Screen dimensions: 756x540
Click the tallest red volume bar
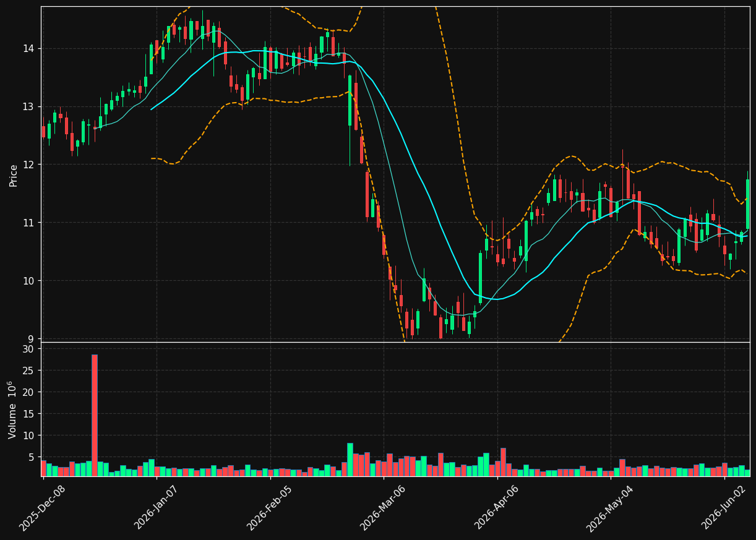(x=95, y=415)
